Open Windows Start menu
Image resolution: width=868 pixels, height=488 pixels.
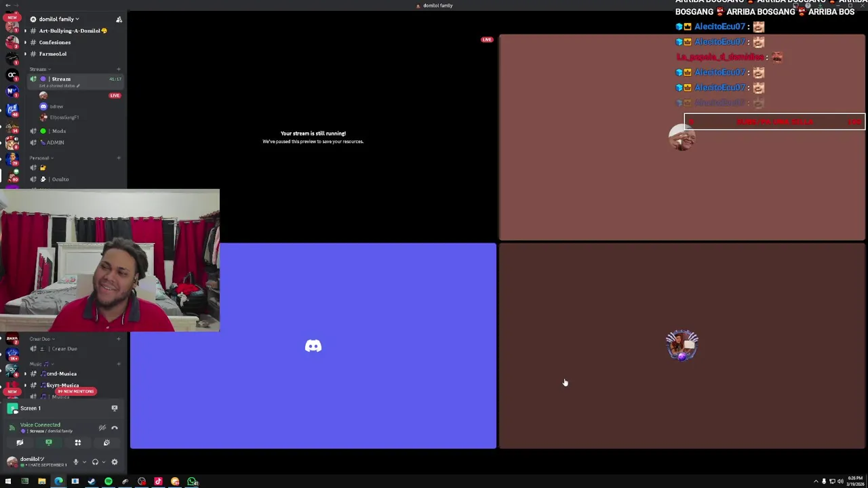[x=8, y=481]
